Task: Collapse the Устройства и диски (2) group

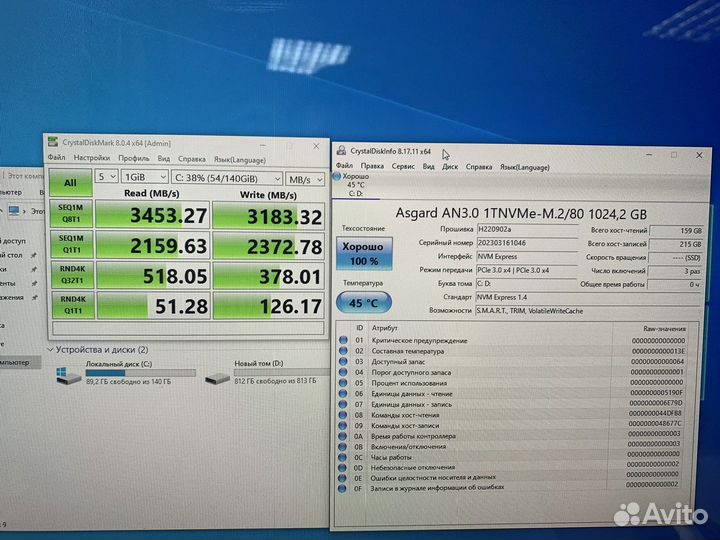Action: tap(51, 349)
